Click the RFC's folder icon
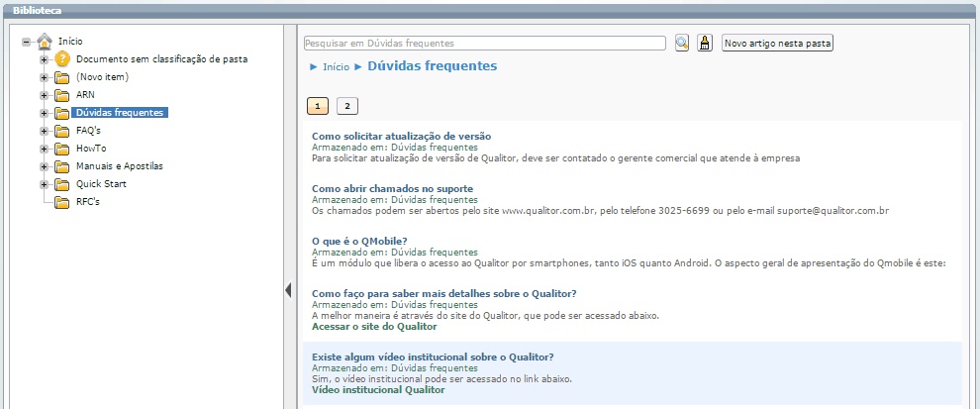This screenshot has width=980, height=409. point(62,202)
